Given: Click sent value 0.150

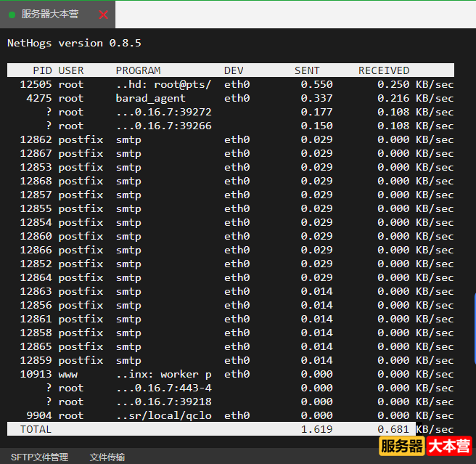Looking at the screenshot, I should [316, 126].
